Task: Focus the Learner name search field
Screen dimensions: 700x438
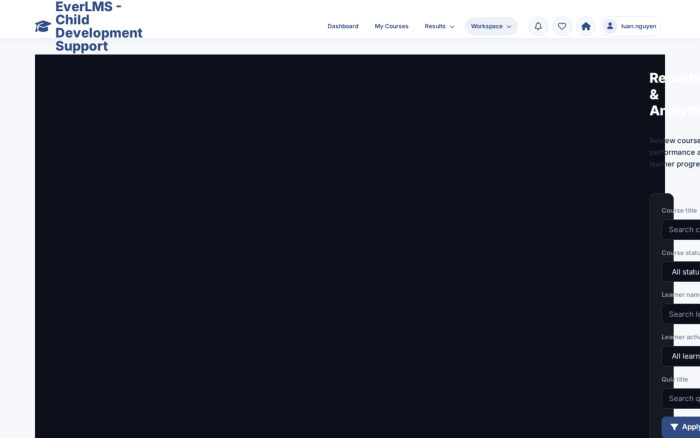Action: (x=681, y=314)
